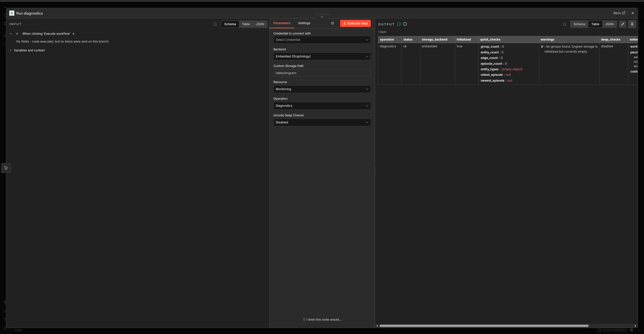Click the search icon in the OUTPUT panel

[x=564, y=24]
